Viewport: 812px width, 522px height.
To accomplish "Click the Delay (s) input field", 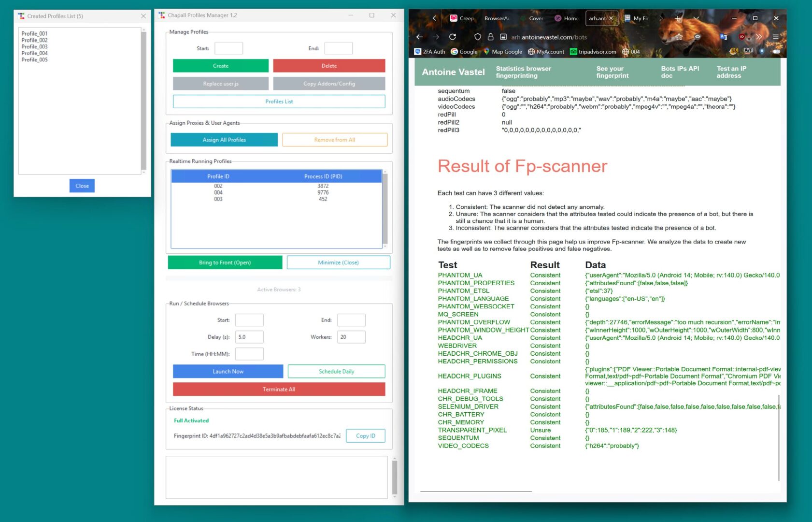I will 249,337.
